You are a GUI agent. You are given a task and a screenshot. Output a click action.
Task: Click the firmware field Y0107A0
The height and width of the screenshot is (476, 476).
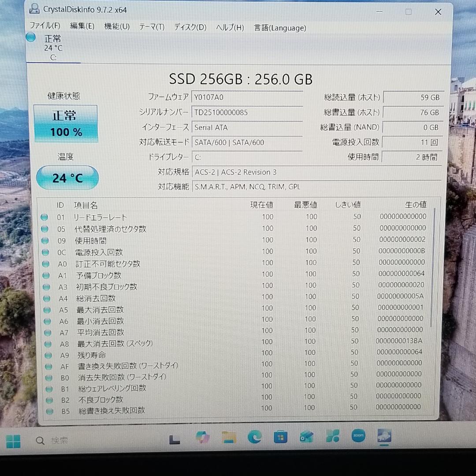pyautogui.click(x=247, y=97)
